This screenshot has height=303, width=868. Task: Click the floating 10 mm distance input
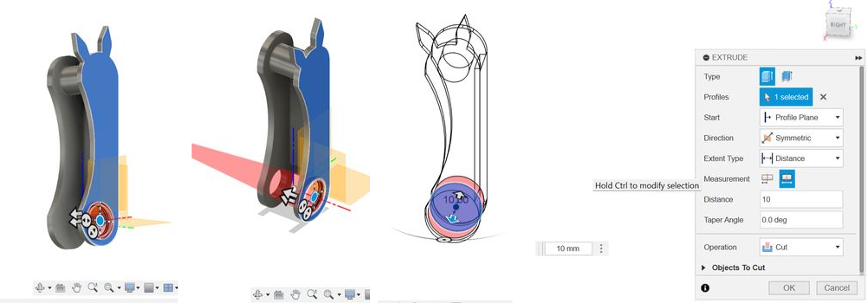pos(568,248)
